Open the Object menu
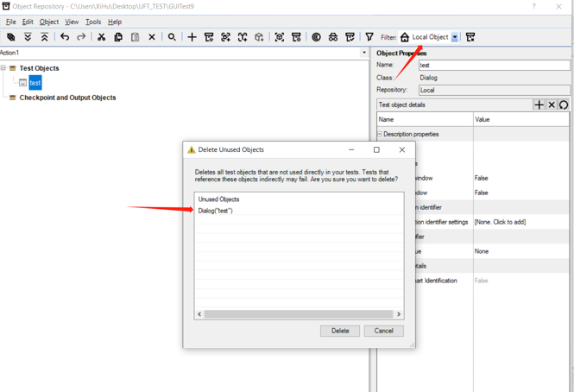Viewport: 574px width, 392px height. coord(49,22)
